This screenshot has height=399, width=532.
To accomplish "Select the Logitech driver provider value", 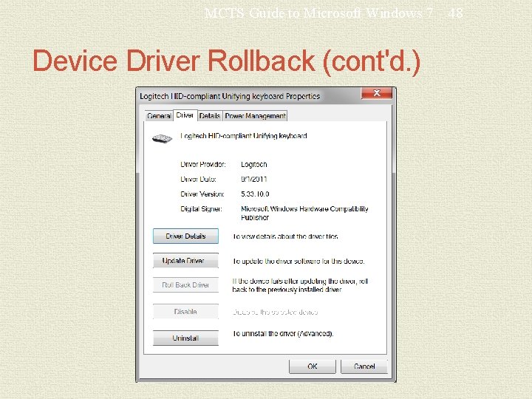I will coord(254,165).
